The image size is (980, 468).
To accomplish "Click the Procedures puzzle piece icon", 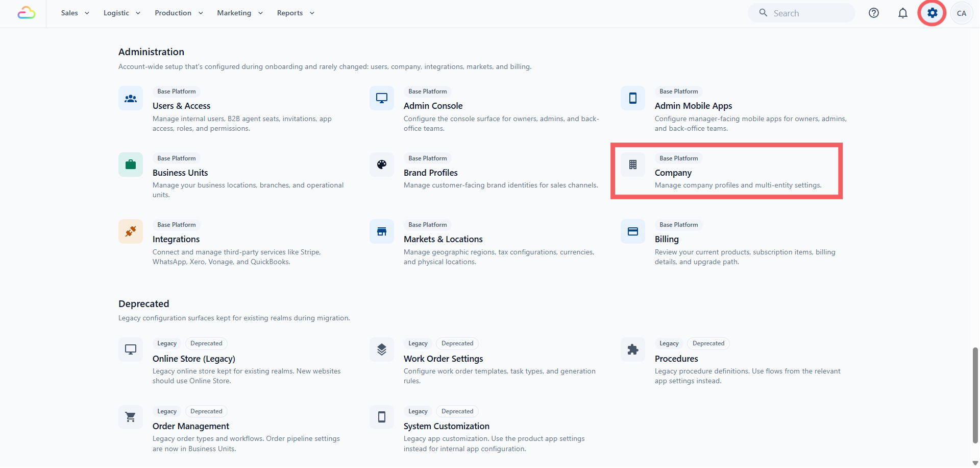I will 633,349.
